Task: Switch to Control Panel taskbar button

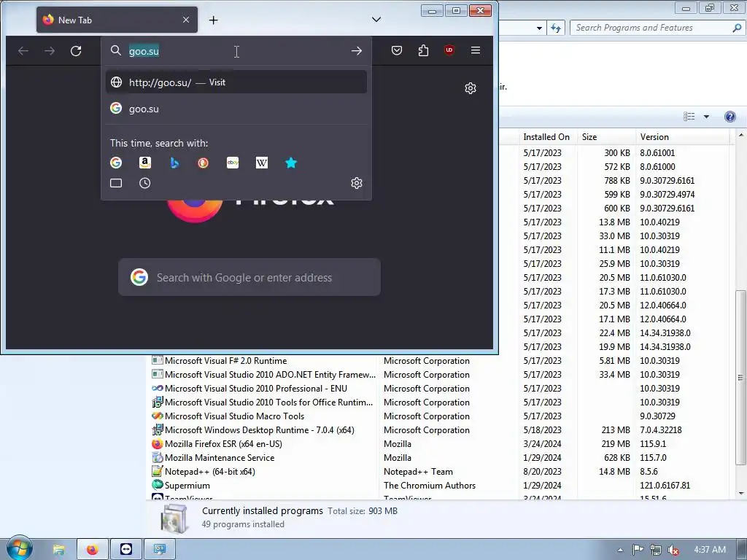Action: (x=160, y=550)
